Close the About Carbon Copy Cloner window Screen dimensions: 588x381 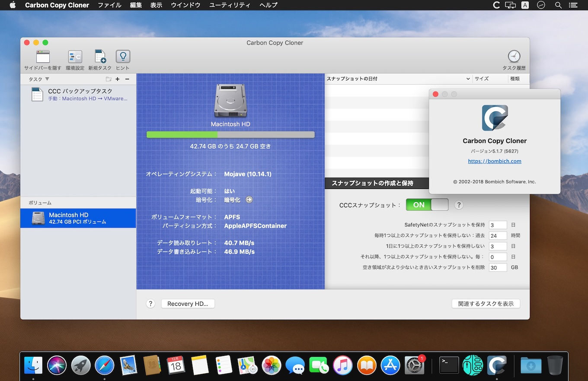(435, 94)
